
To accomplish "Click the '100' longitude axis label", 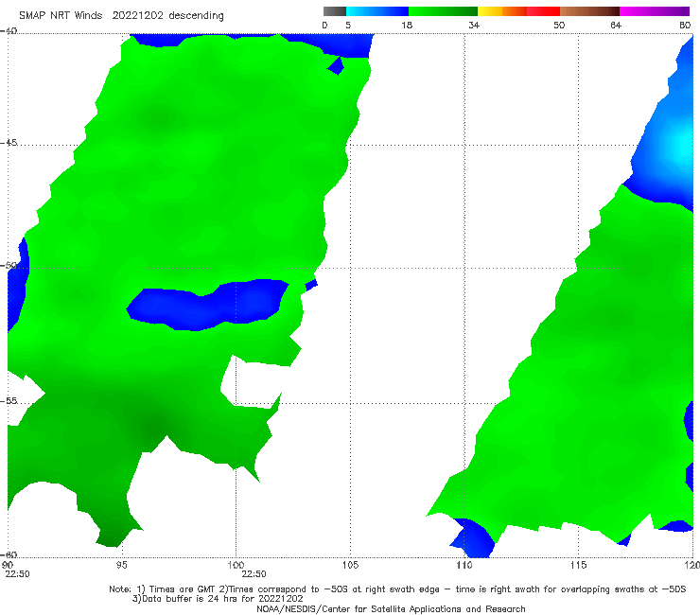I will coord(236,565).
